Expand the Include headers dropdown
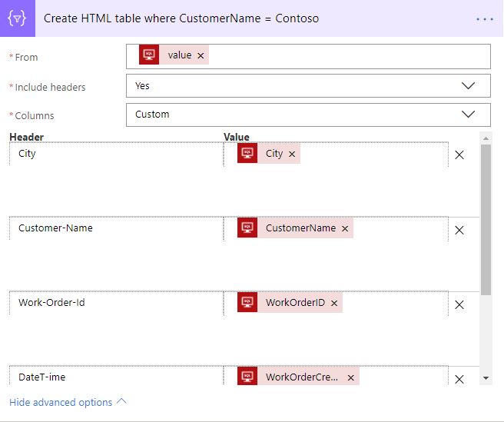 (468, 86)
